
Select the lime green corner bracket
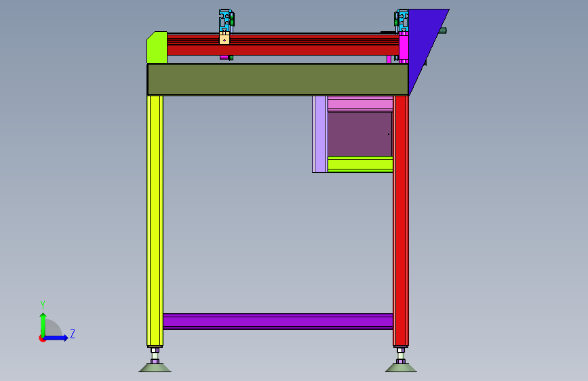click(x=157, y=47)
